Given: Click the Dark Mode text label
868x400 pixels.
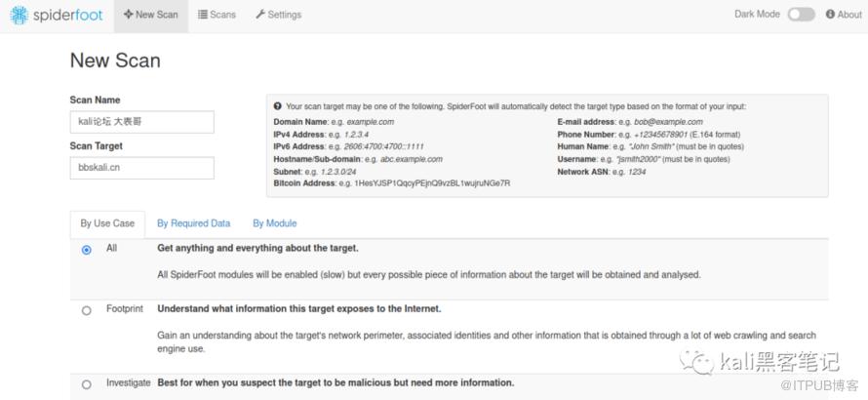Looking at the screenshot, I should coord(757,15).
